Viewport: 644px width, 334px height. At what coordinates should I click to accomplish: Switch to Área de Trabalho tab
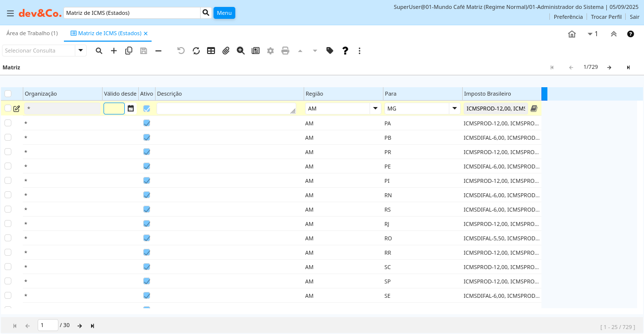32,33
